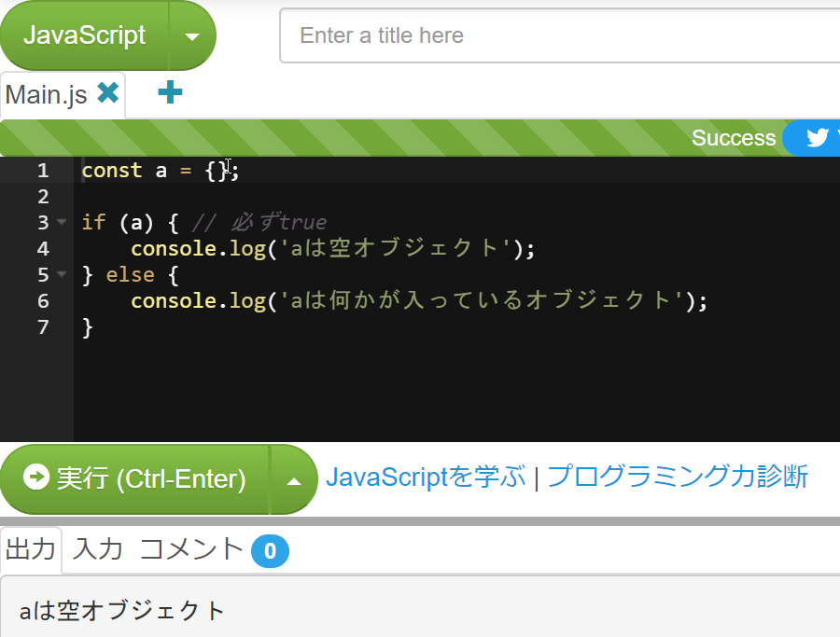Open the 'JavaScriptを学ぶ' link
The width and height of the screenshot is (840, 637).
426,477
